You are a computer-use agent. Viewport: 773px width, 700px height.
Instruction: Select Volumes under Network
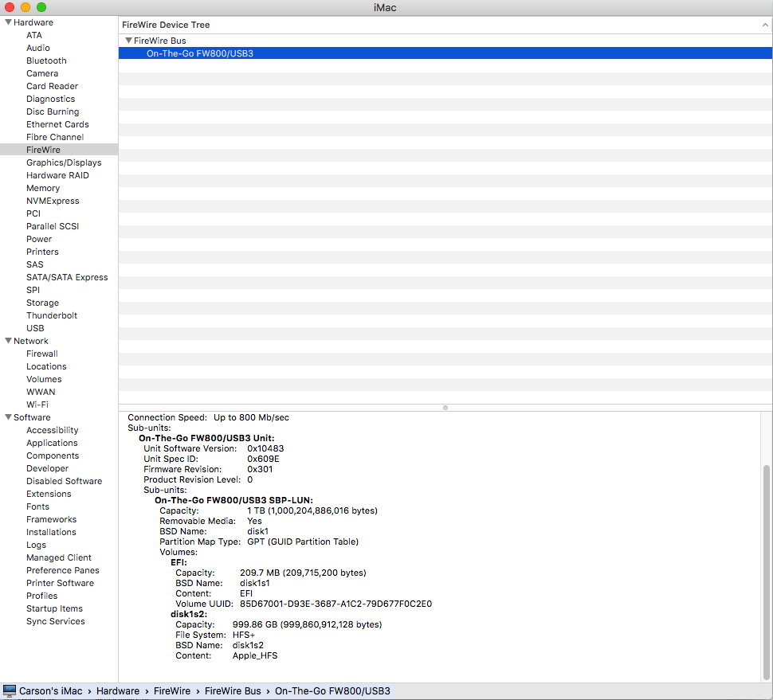(44, 379)
